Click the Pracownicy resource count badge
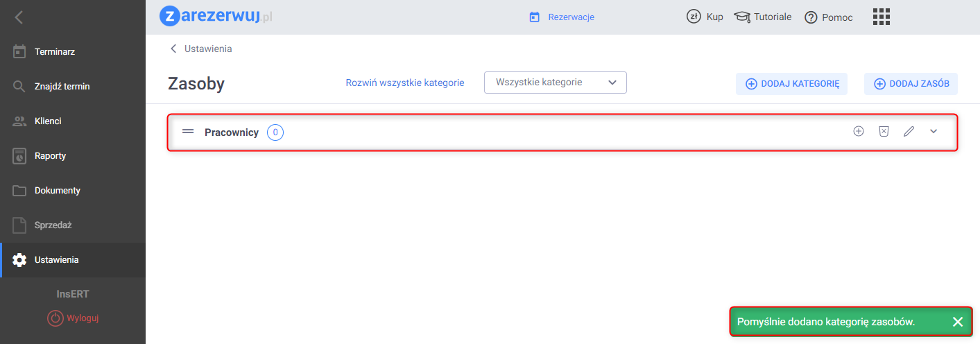This screenshot has height=344, width=980. [275, 132]
